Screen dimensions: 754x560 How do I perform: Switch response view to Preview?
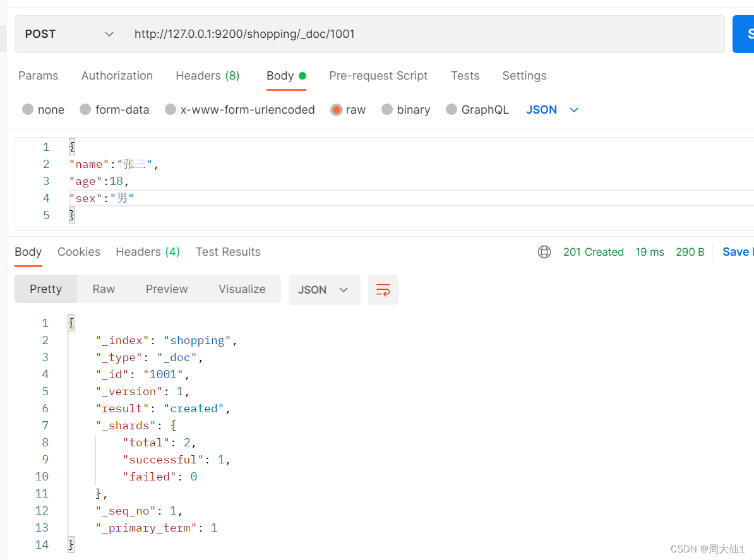point(167,289)
